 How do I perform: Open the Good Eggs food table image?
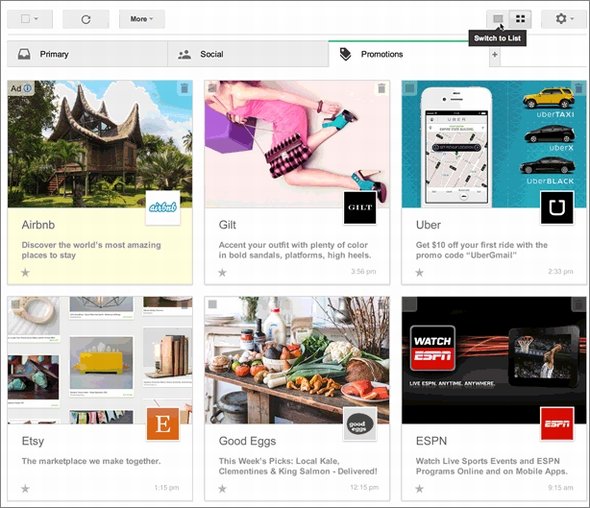[x=297, y=360]
